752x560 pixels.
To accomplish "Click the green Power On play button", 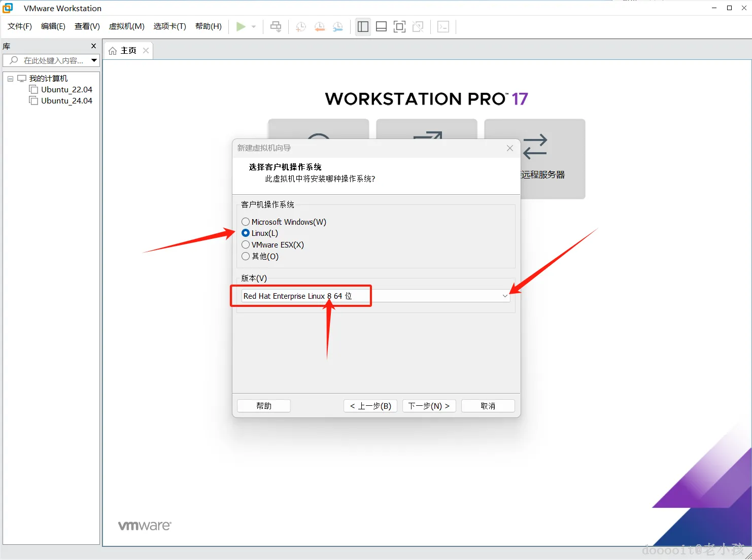I will pyautogui.click(x=241, y=26).
